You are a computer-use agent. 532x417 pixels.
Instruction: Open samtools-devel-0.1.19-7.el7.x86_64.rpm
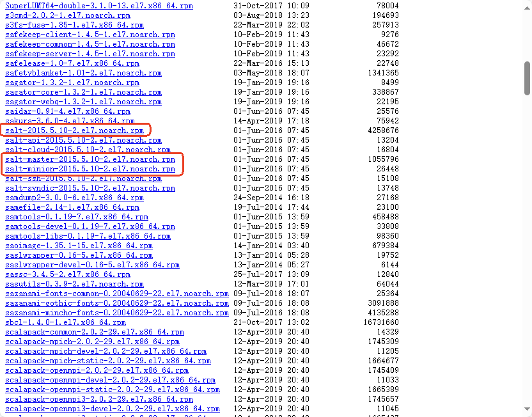90,226
